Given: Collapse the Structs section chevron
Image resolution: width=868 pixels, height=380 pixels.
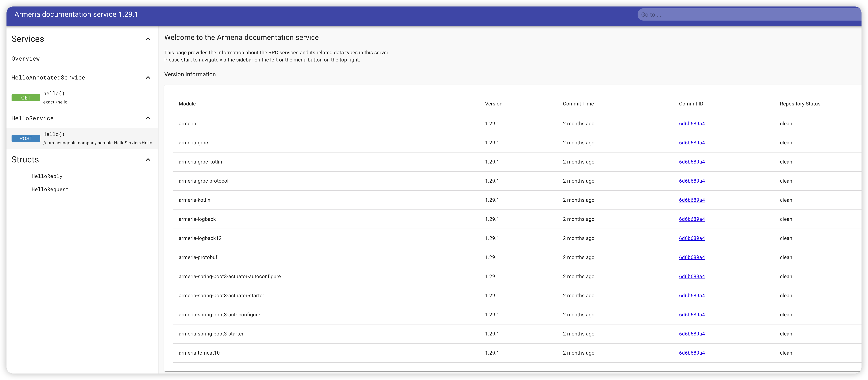Looking at the screenshot, I should coord(148,160).
